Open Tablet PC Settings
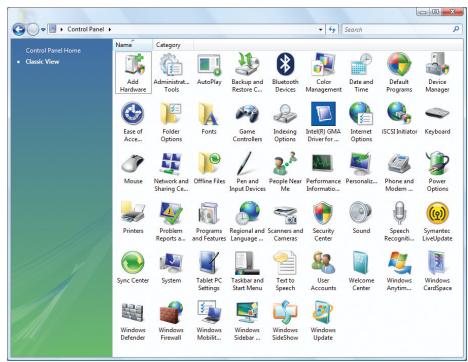The image size is (468, 362). [x=209, y=271]
